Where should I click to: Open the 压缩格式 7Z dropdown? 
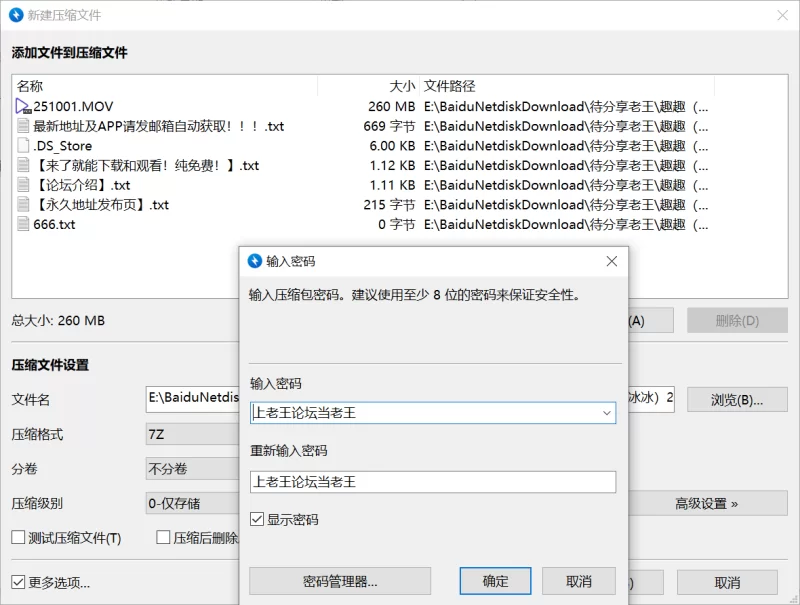coord(192,435)
